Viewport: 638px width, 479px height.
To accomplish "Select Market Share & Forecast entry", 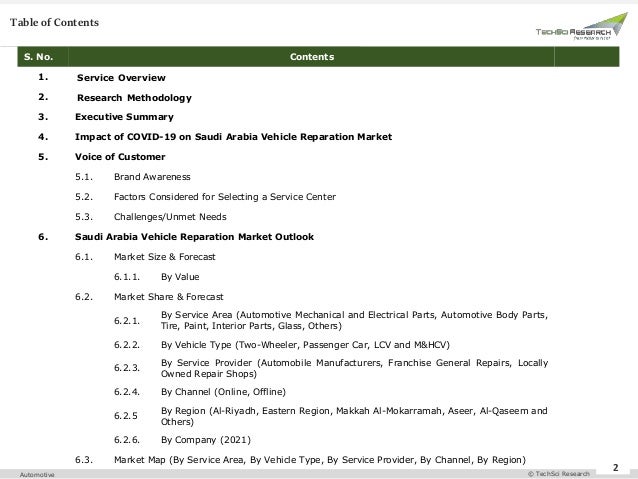I will [168, 297].
